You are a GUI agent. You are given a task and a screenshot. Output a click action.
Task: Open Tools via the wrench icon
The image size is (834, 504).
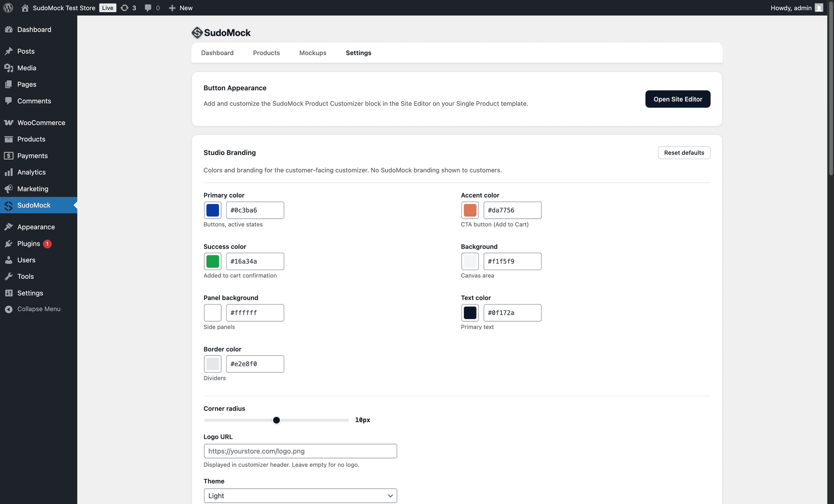pos(9,276)
